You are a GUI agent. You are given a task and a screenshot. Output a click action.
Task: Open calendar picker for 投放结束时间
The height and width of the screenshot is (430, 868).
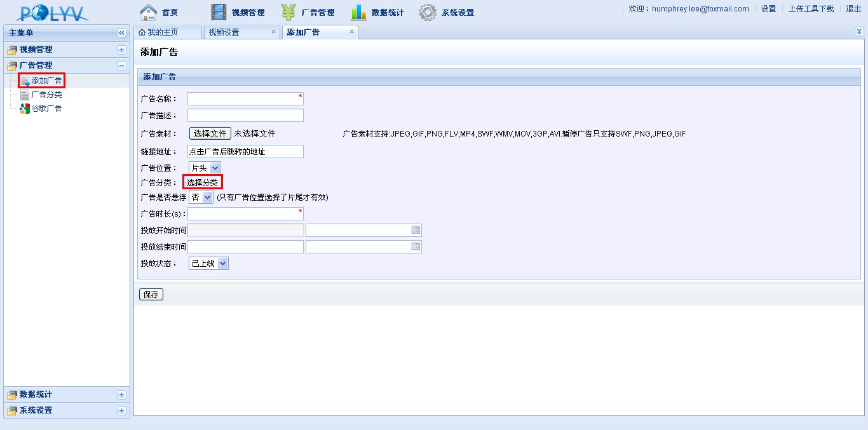[x=416, y=247]
